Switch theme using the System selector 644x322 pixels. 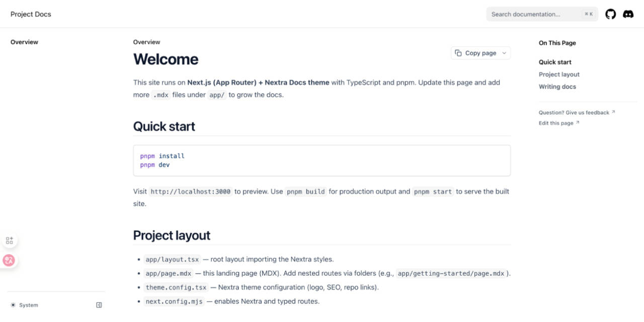[x=29, y=304]
